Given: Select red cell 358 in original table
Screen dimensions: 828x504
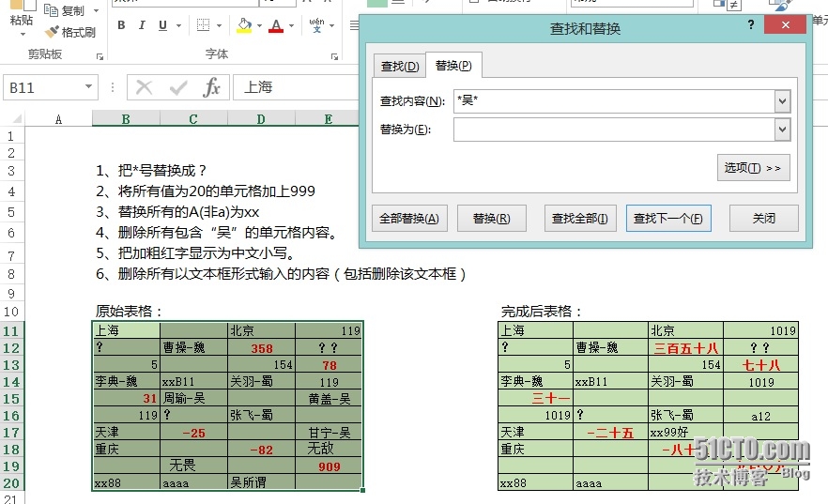Looking at the screenshot, I should click(261, 347).
